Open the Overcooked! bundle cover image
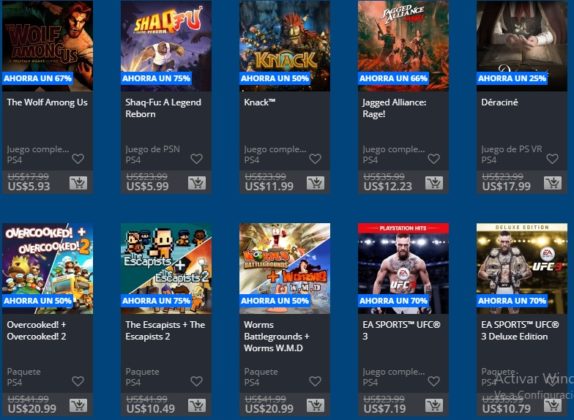Image resolution: width=574 pixels, height=420 pixels. [48, 268]
